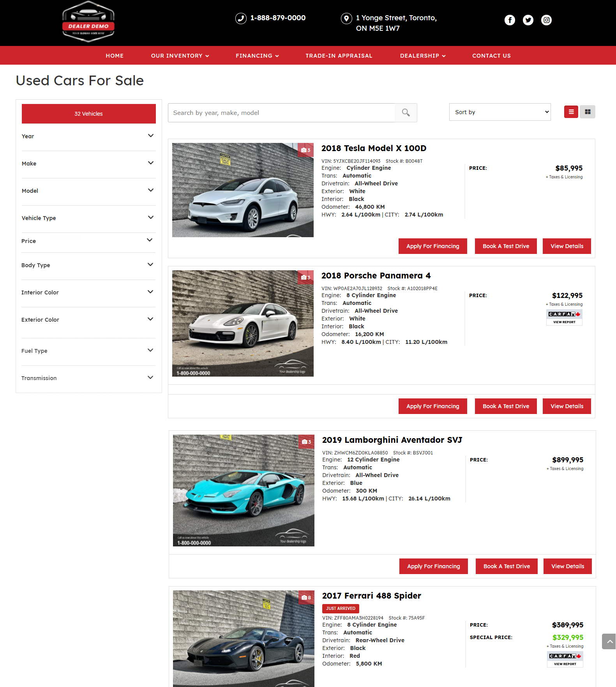Open photo count badge on Porsche image

point(306,278)
